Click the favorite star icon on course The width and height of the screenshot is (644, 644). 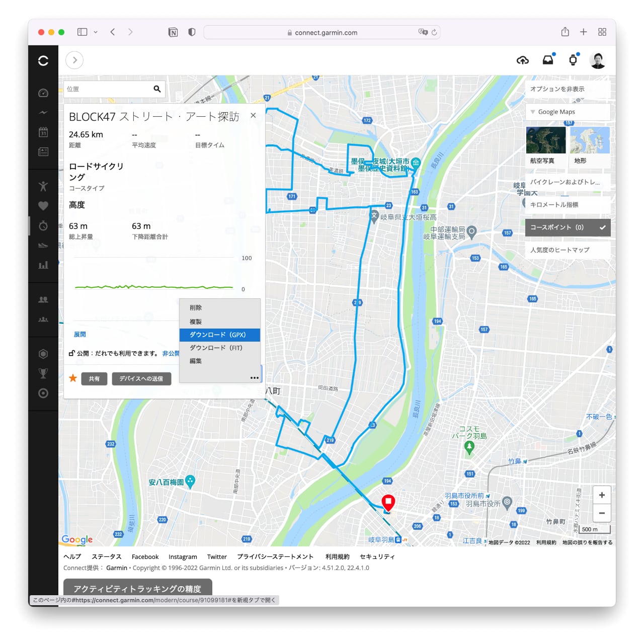point(73,378)
